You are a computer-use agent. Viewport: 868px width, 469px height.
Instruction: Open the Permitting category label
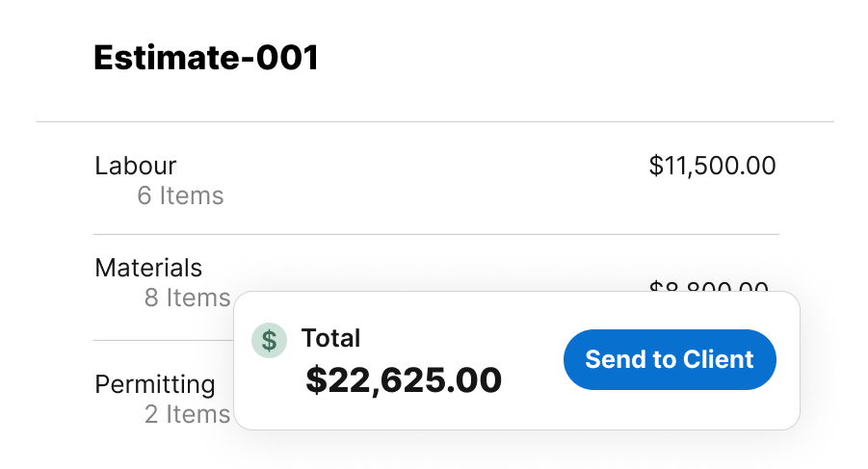click(x=154, y=384)
